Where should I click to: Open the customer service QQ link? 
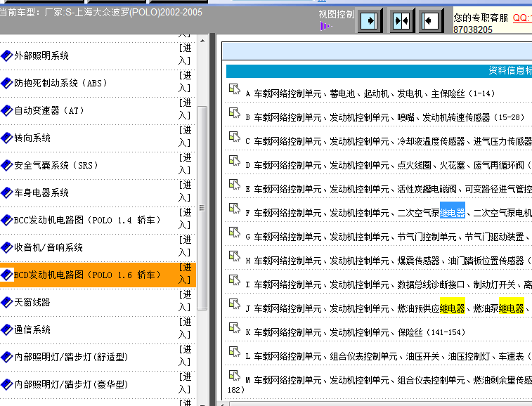[521, 18]
